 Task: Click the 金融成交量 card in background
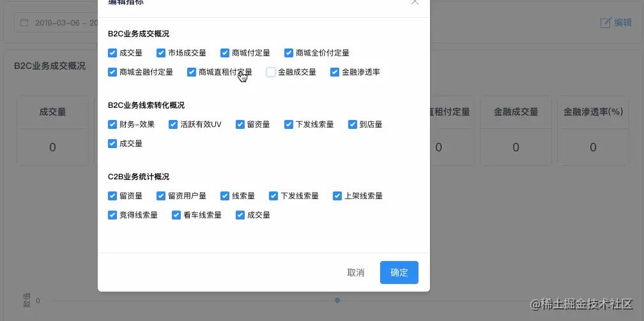click(516, 131)
